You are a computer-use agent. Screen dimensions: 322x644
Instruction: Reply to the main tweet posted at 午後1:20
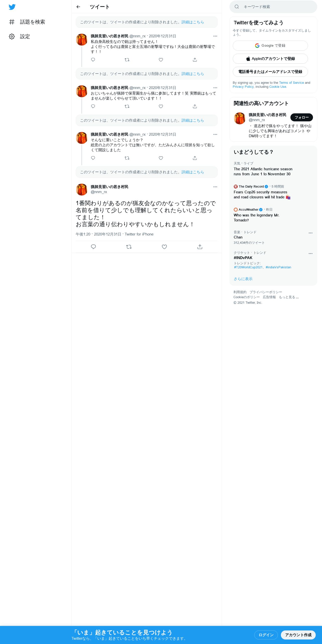[x=93, y=247]
